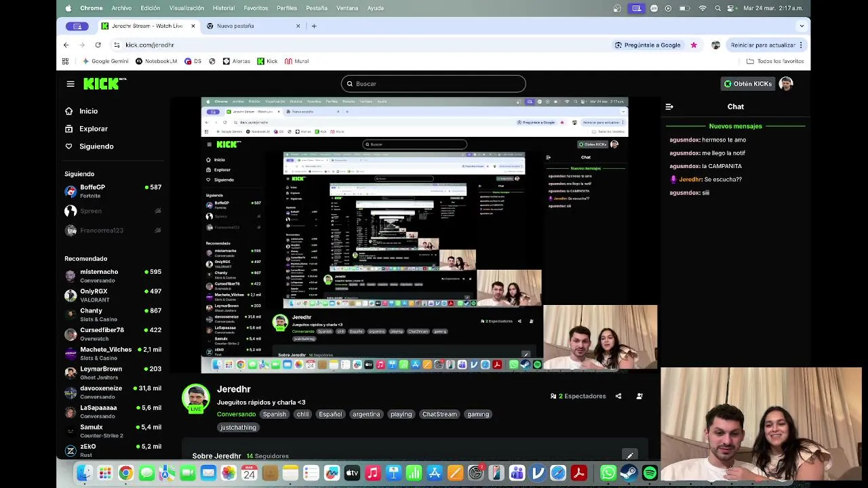Click the argentina stream tag
Screen dimensions: 868x488
(x=366, y=414)
